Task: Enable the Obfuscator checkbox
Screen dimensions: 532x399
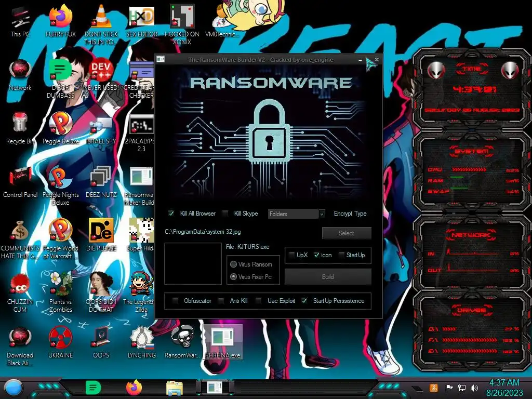Action: point(176,301)
